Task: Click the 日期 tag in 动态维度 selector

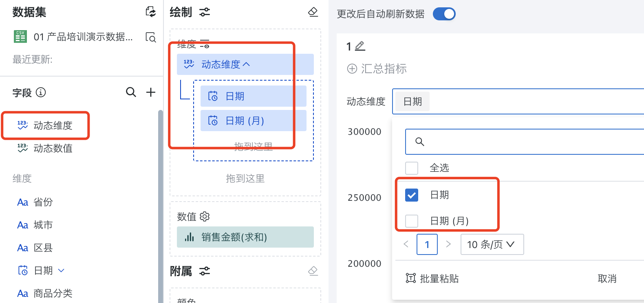Action: click(412, 101)
